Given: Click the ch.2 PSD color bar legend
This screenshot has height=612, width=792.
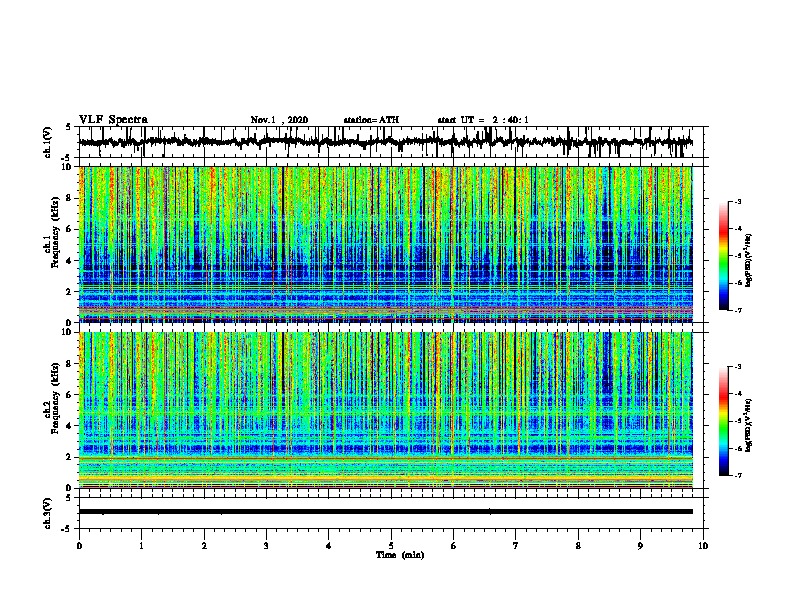Looking at the screenshot, I should tap(724, 421).
